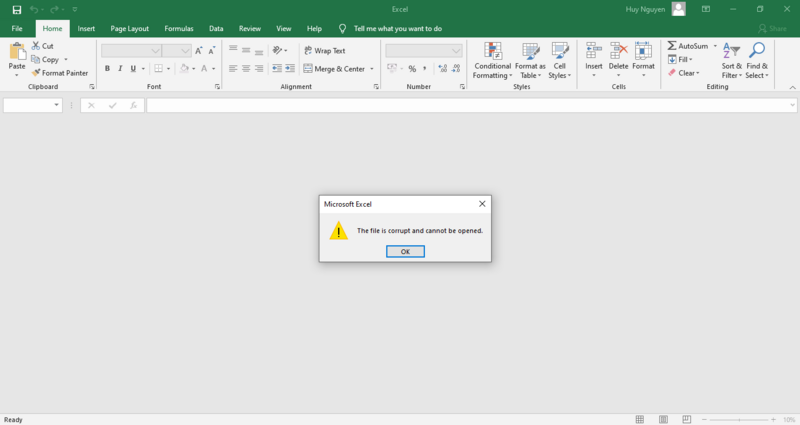
Task: Click the Format Painter brush
Action: point(36,73)
